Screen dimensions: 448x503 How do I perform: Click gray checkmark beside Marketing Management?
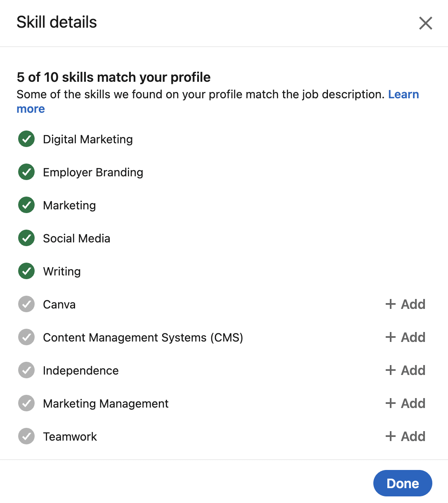coord(26,403)
